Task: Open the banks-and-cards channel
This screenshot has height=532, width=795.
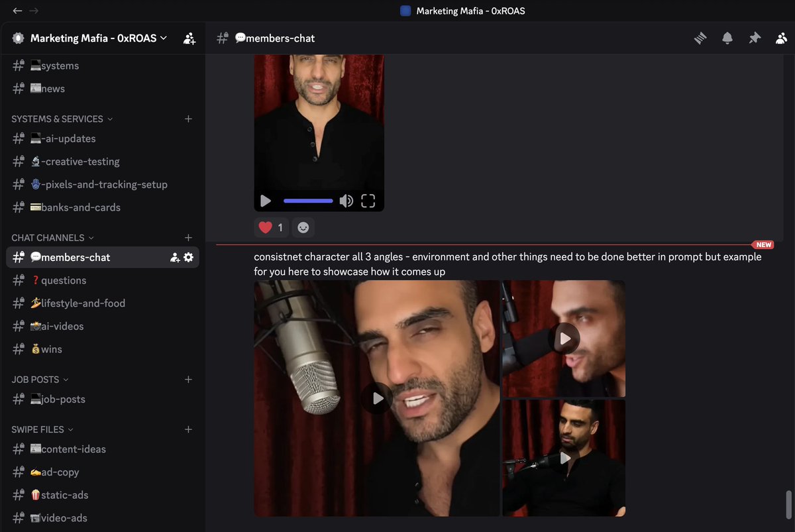Action: tap(103, 207)
